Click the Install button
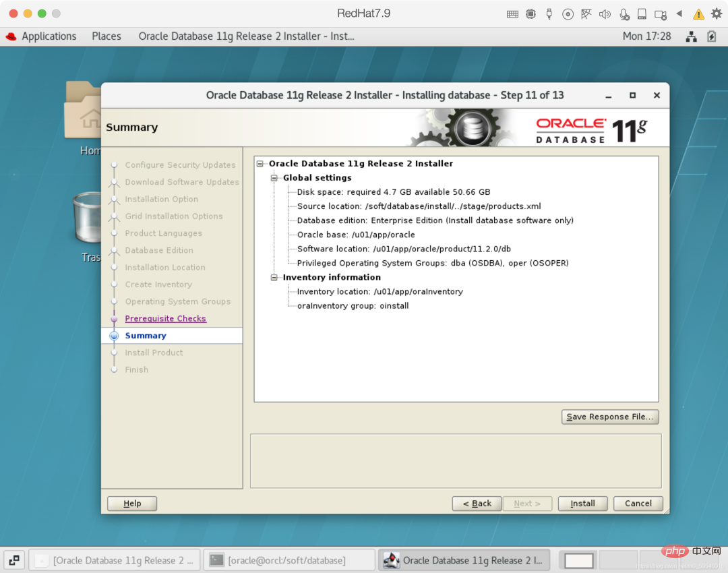The width and height of the screenshot is (728, 573). (582, 504)
